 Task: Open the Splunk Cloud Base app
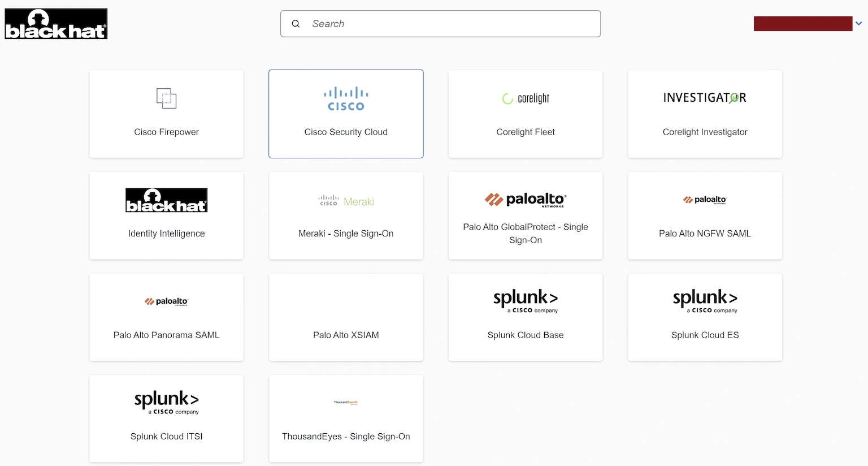[x=525, y=317]
